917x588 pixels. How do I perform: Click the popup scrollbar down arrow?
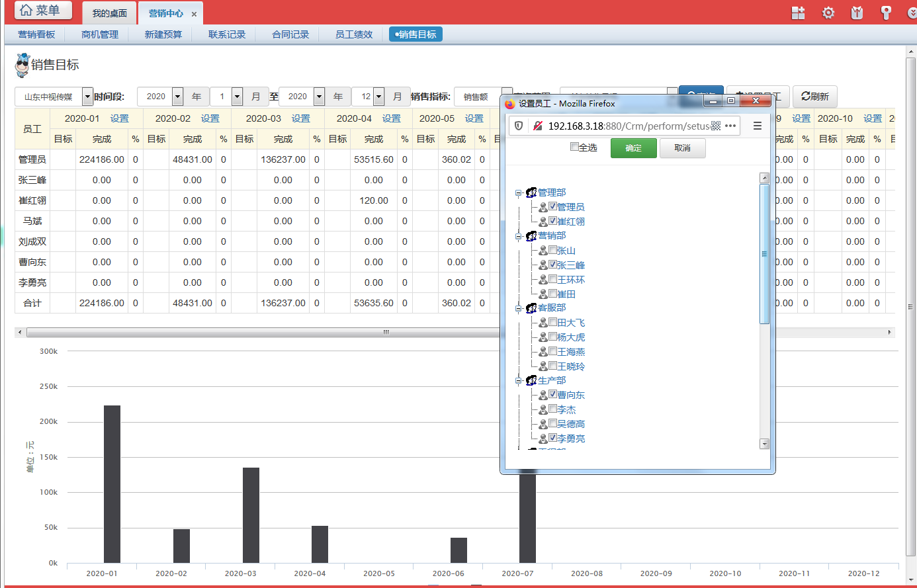click(765, 444)
